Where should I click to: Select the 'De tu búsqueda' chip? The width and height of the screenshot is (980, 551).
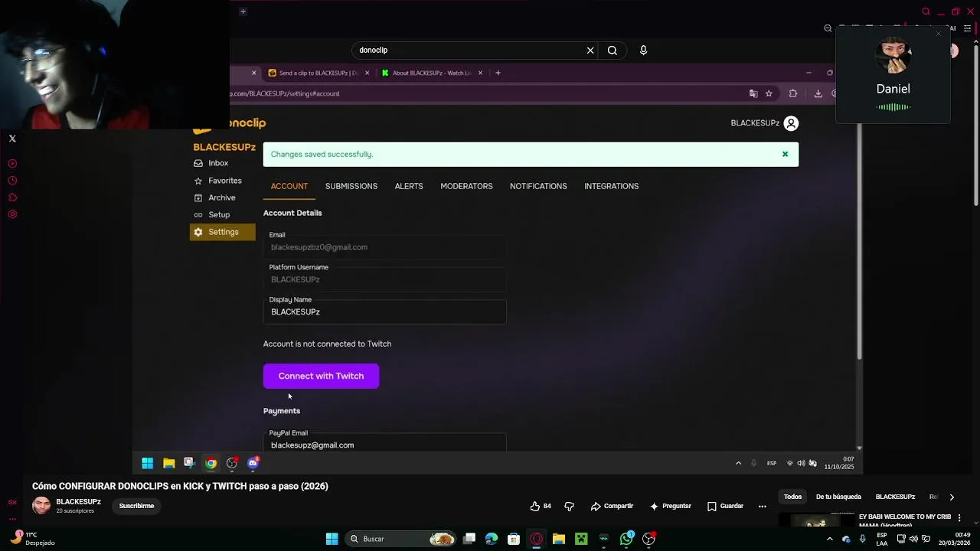pyautogui.click(x=838, y=497)
